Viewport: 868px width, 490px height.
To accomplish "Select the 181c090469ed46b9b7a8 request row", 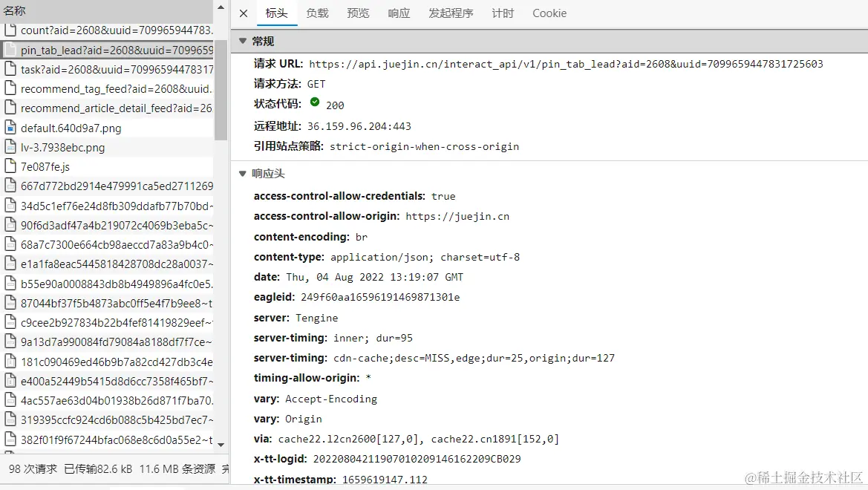I will point(107,362).
